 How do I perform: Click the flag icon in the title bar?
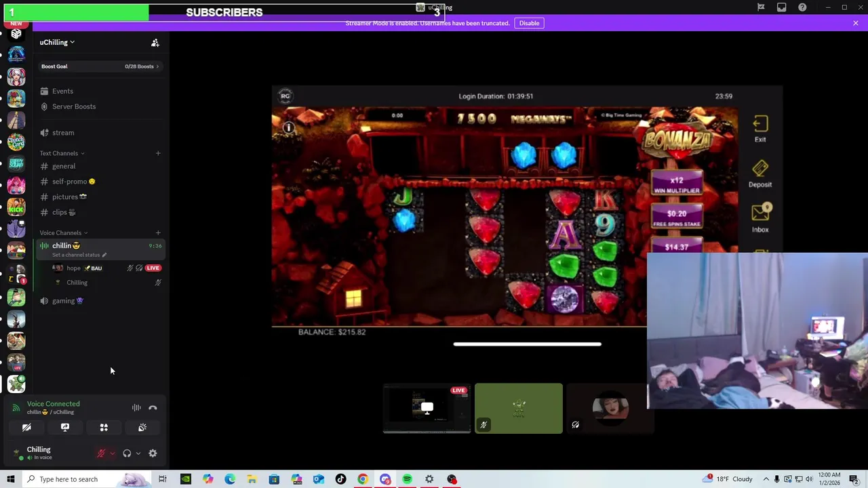[761, 7]
